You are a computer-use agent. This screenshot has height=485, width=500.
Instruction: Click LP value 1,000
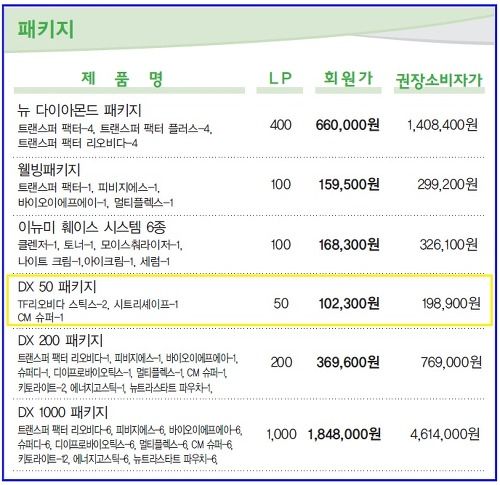pyautogui.click(x=281, y=434)
